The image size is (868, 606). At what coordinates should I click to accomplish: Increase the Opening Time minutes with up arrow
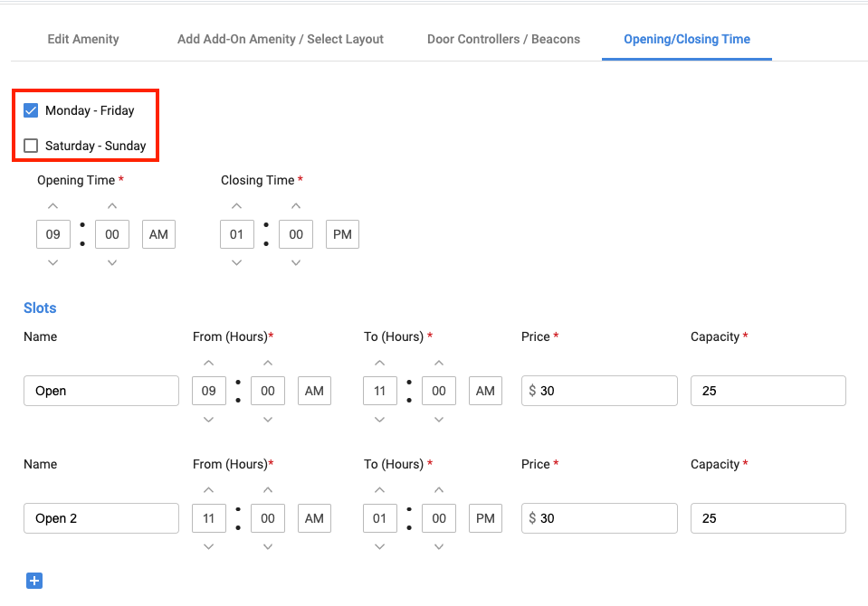112,206
